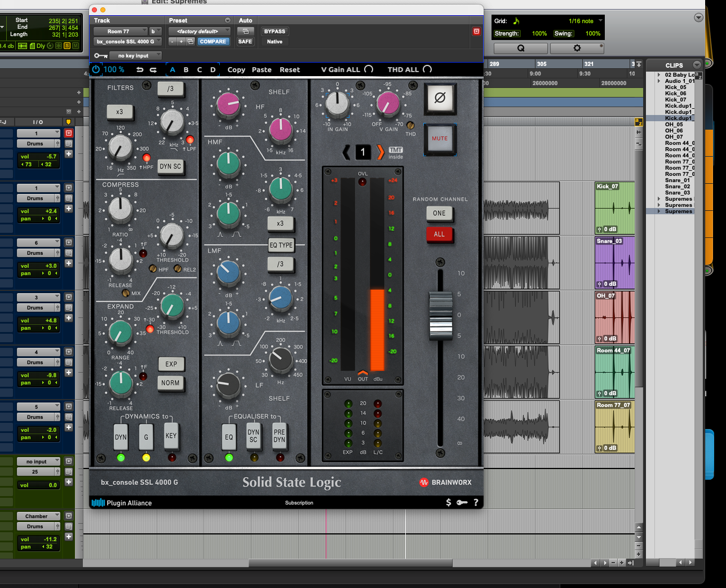The width and height of the screenshot is (726, 588).
Task: Click Reset in plugin toolbar
Action: coord(290,70)
